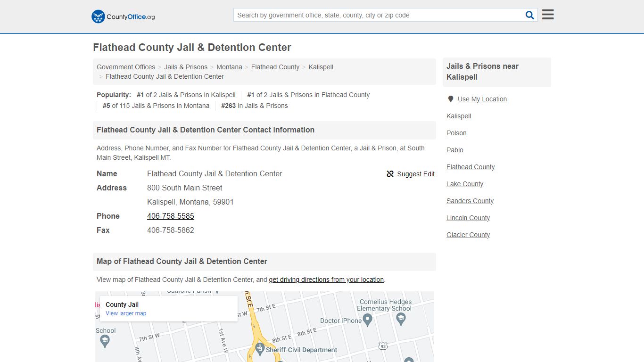Open Flathead County sidebar link
644x362 pixels.
coord(471,167)
